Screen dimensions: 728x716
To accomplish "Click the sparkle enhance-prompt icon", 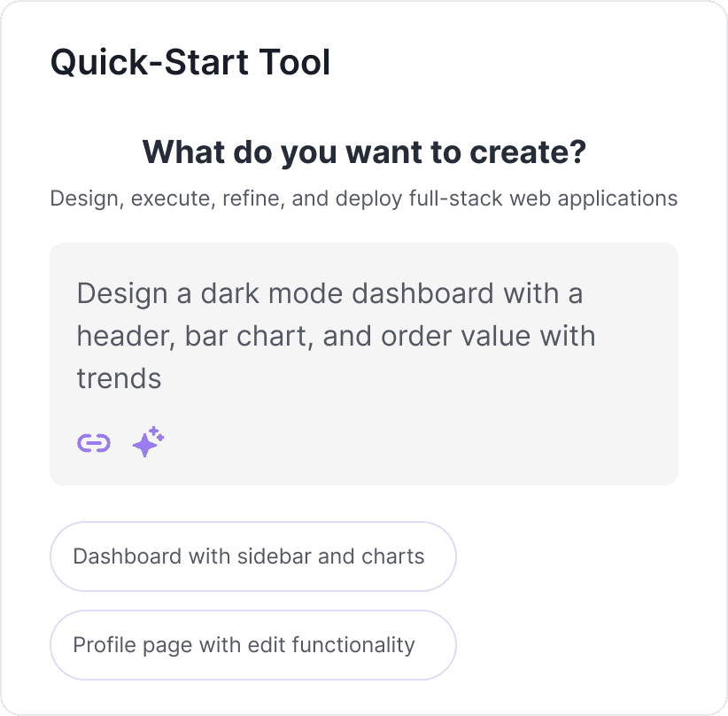I will coord(148,442).
